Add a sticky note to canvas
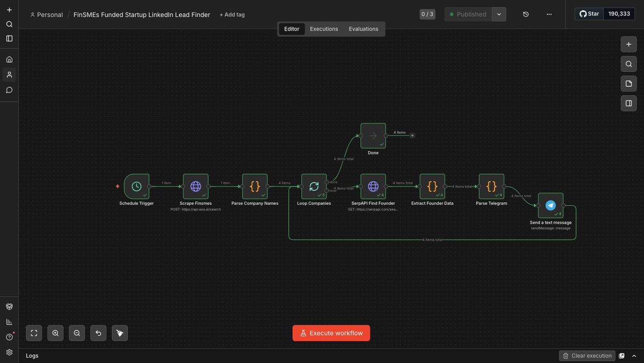The image size is (644, 363). tap(628, 84)
